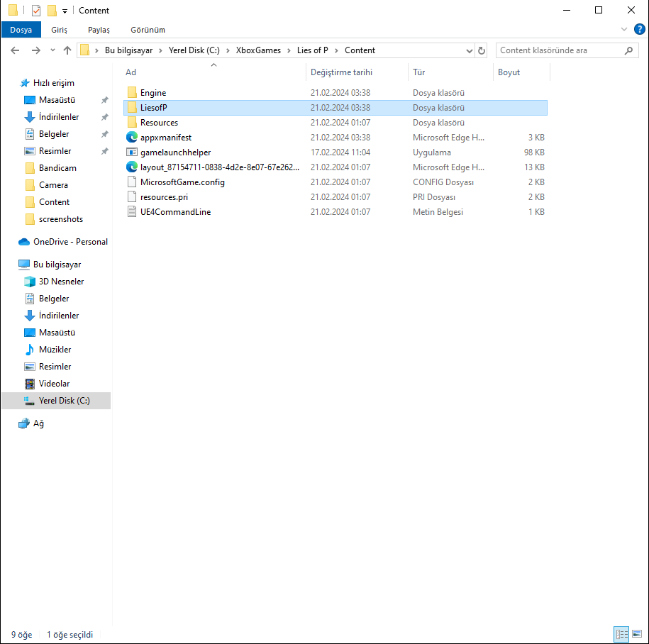Image resolution: width=649 pixels, height=644 pixels.
Task: Click the MicrosoftGame.config file icon
Action: pos(132,182)
